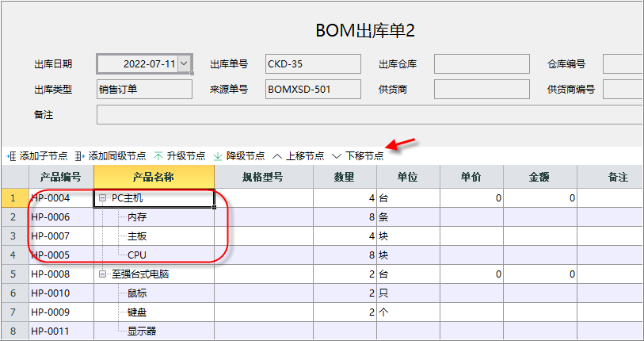Select the 金额 column header
Viewport: 644px width, 341px height.
pos(540,177)
